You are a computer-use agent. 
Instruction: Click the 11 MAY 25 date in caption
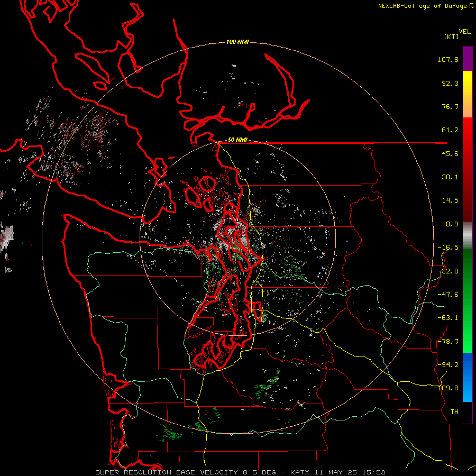point(336,472)
